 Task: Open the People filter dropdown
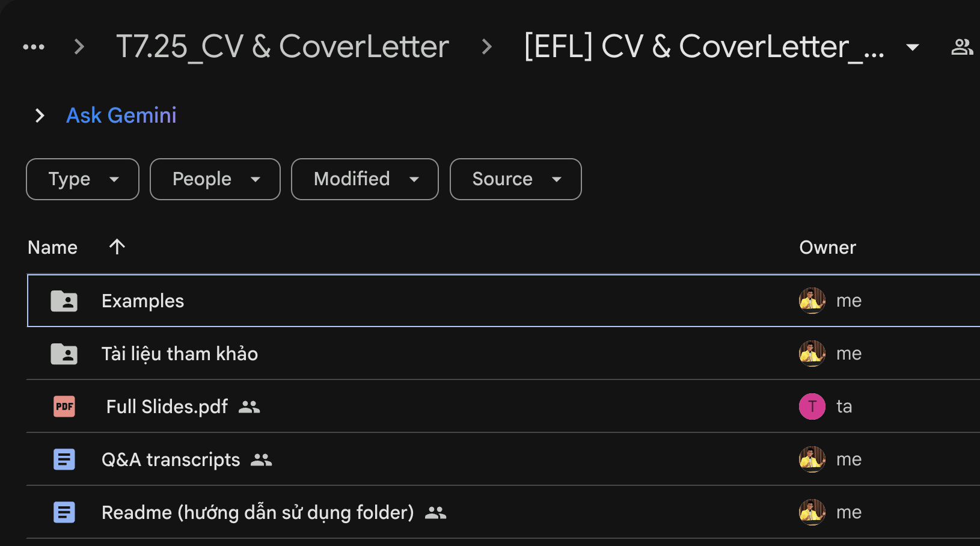215,179
